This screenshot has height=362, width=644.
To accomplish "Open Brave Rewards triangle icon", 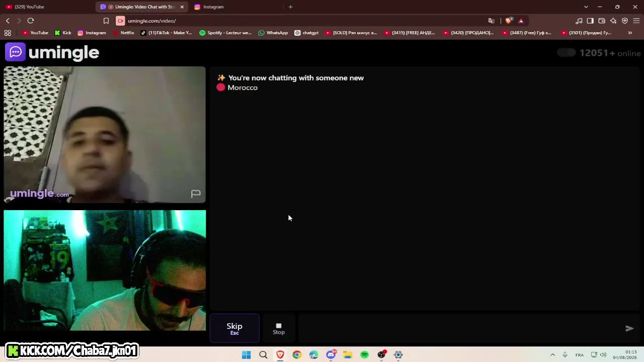I will [521, 21].
